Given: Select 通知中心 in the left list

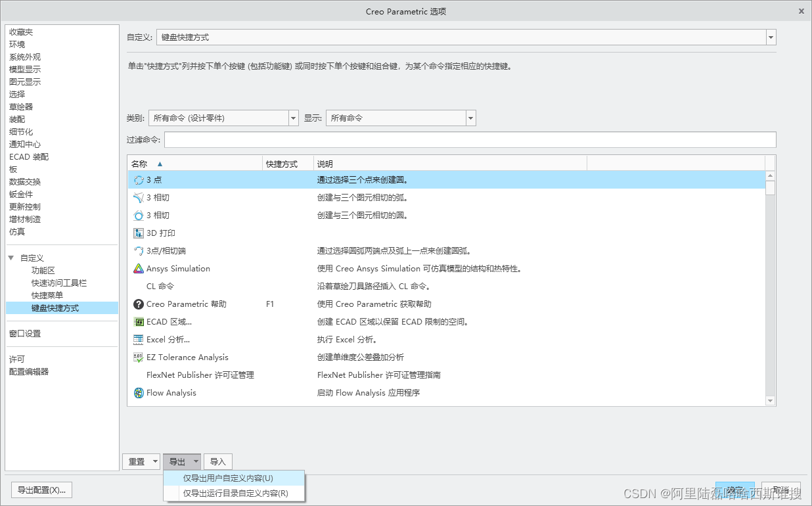Looking at the screenshot, I should click(25, 145).
